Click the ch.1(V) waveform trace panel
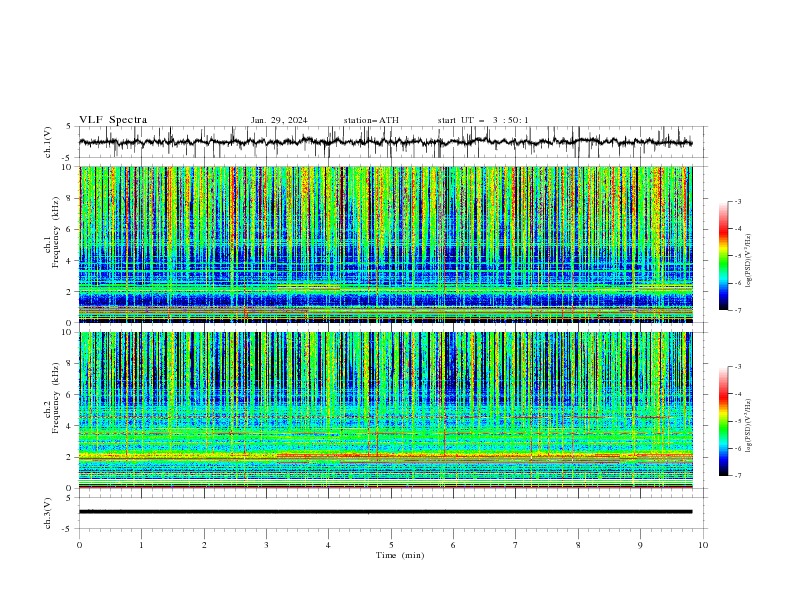This screenshot has height=612, width=792. [x=393, y=142]
